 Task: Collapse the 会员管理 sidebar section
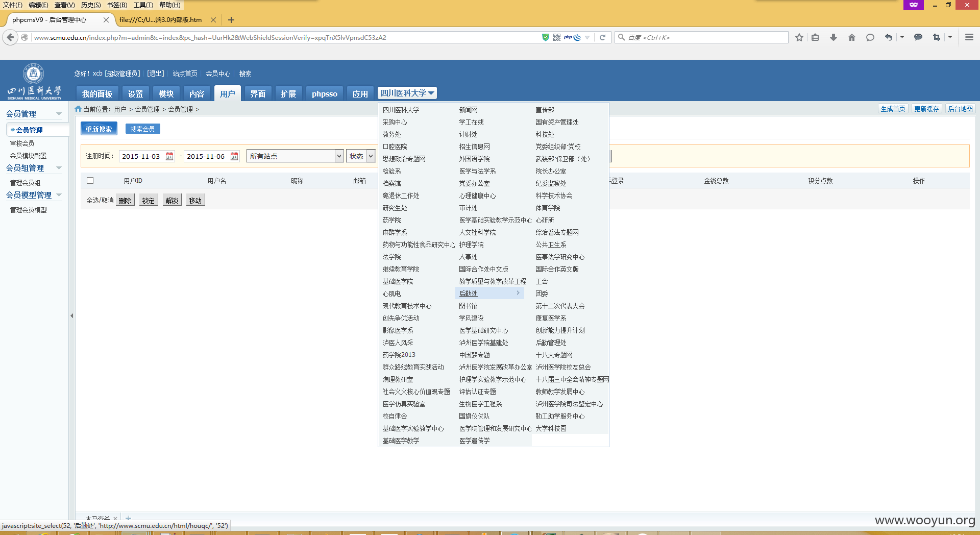pos(59,114)
